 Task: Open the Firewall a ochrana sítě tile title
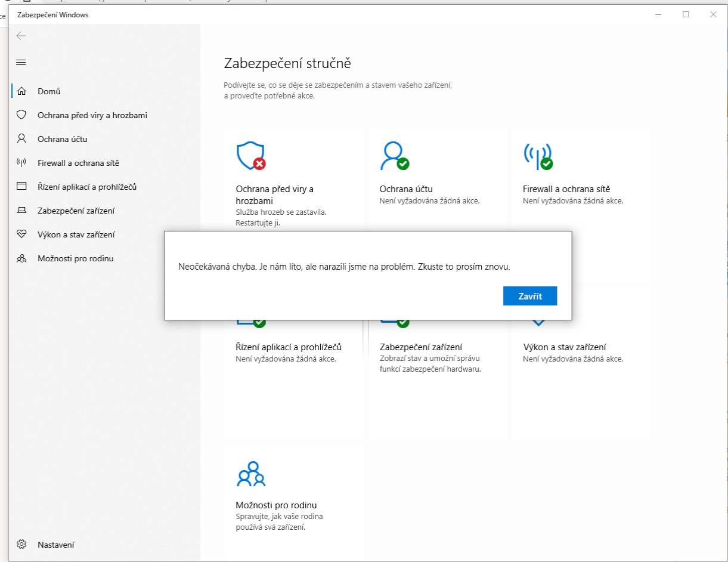pos(566,189)
